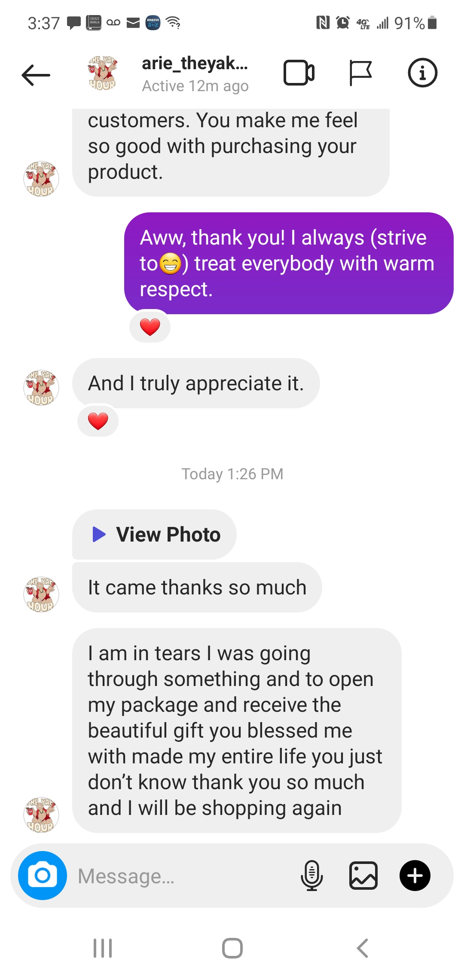
Task: Tap the Android recent apps button
Action: coord(103,948)
